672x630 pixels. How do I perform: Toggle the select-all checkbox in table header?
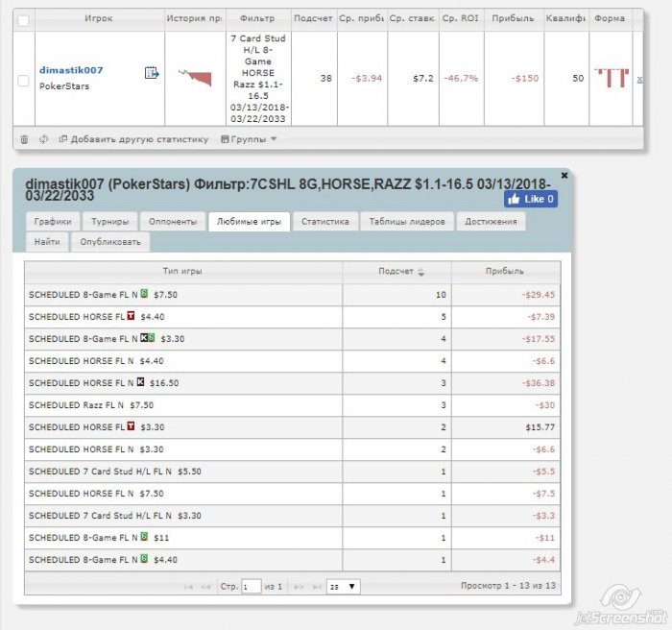click(x=24, y=20)
